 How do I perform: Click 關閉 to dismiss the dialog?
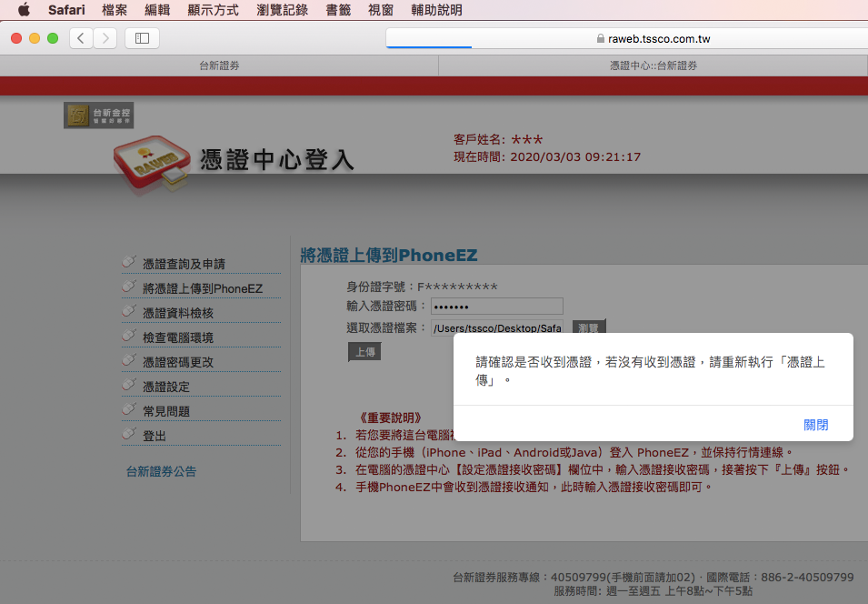(x=815, y=425)
